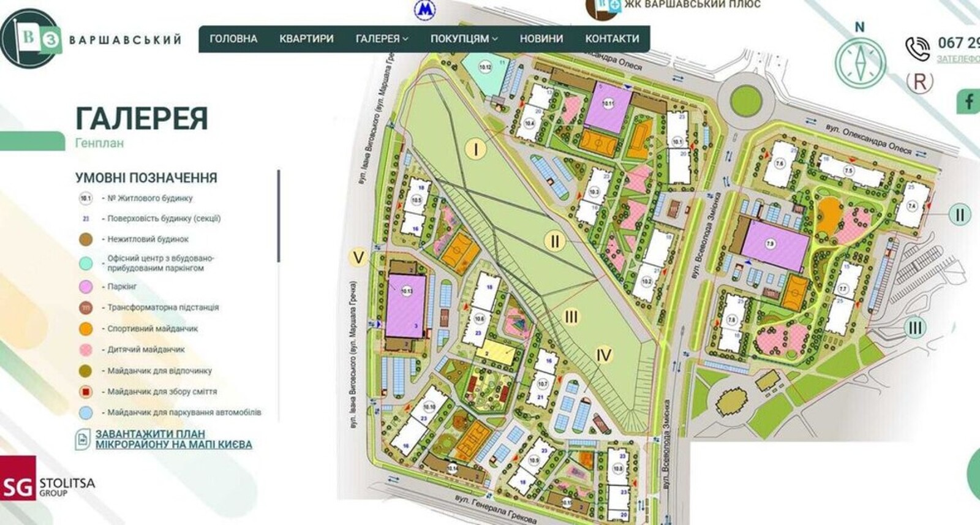Click the document download icon
This screenshot has width=980, height=525.
coord(83,439)
